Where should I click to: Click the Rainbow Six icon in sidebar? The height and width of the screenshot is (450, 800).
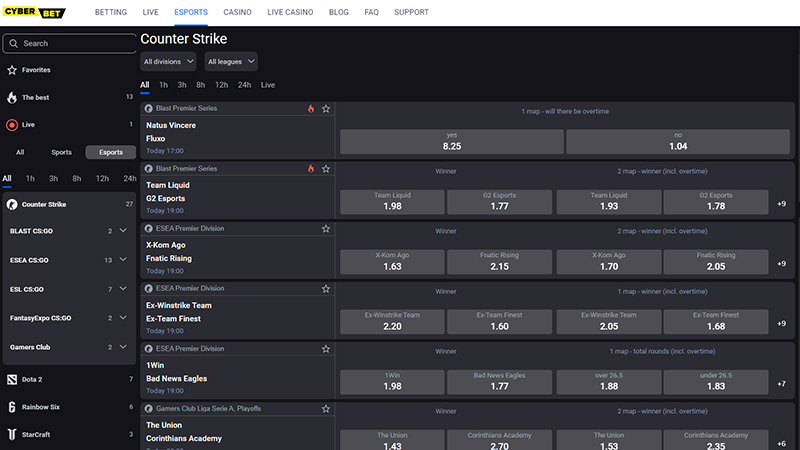pos(12,407)
